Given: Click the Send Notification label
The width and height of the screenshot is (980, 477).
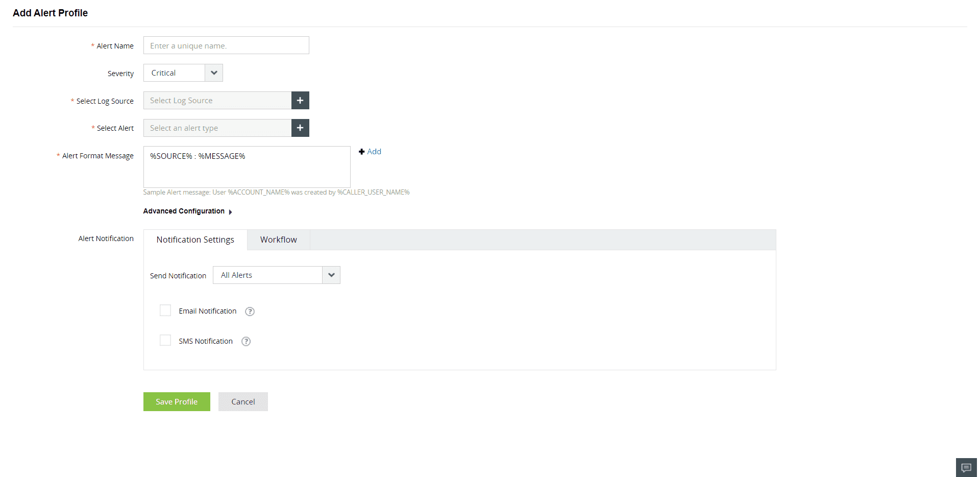Looking at the screenshot, I should pos(178,276).
